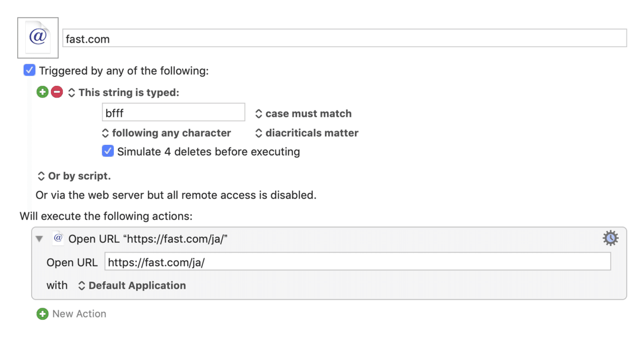Open 'This string is typed' trigger type popup
The image size is (644, 337).
[123, 92]
